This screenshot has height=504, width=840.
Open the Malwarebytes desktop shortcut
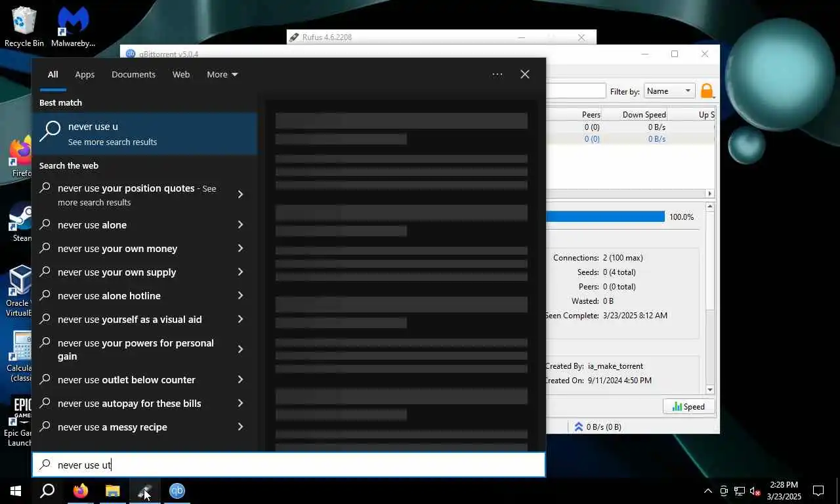click(73, 27)
